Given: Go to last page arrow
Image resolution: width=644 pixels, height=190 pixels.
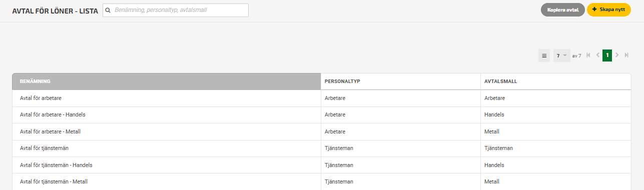Looking at the screenshot, I should (x=626, y=55).
